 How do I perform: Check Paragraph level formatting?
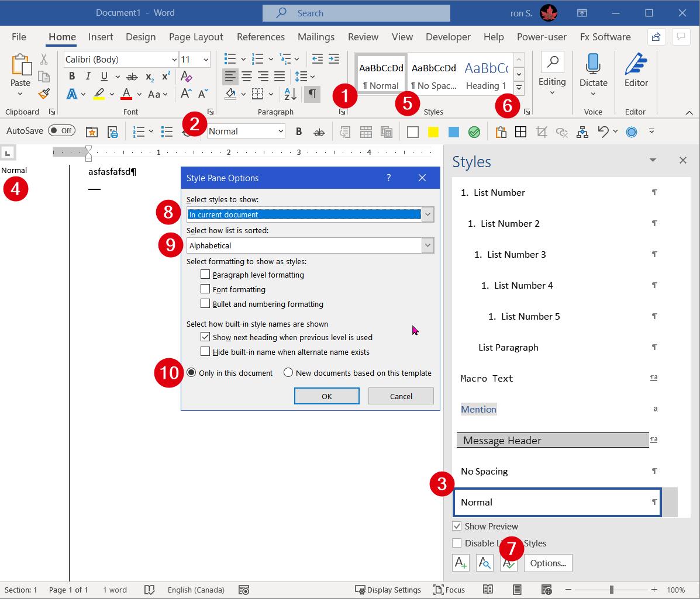[205, 274]
